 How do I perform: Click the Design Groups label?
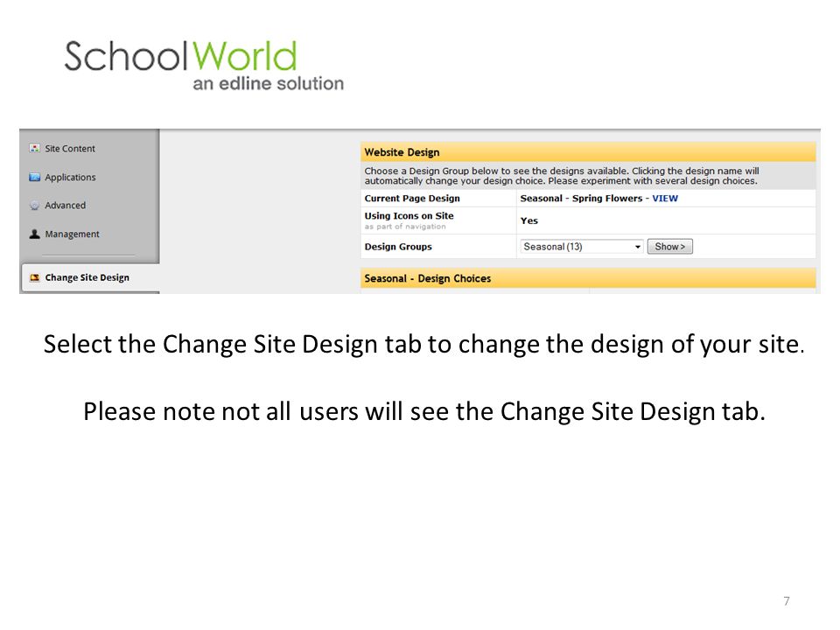398,247
